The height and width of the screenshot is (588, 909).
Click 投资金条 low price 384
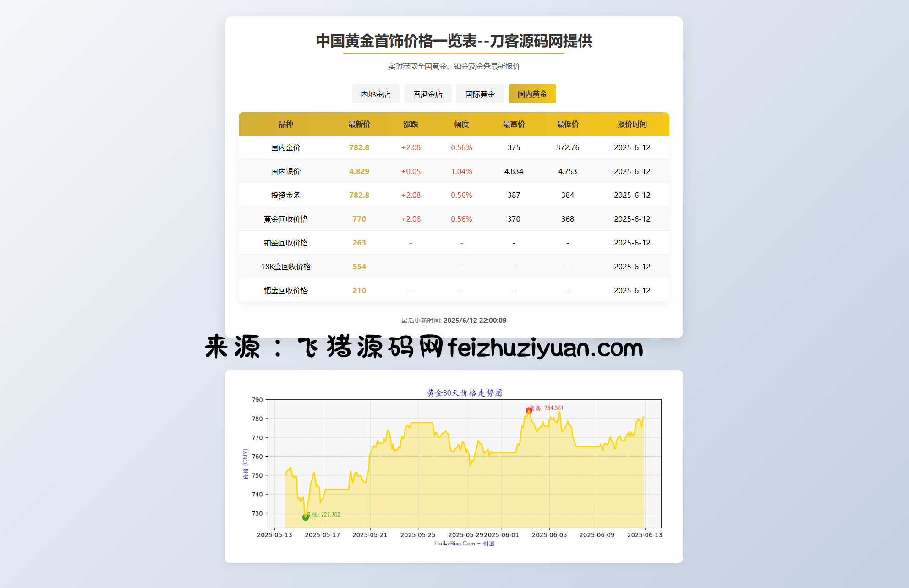click(x=568, y=195)
